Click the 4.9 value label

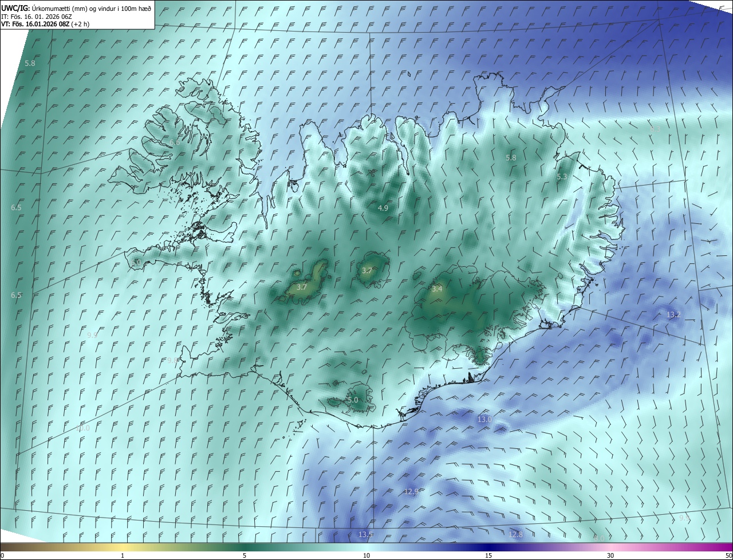pyautogui.click(x=383, y=208)
